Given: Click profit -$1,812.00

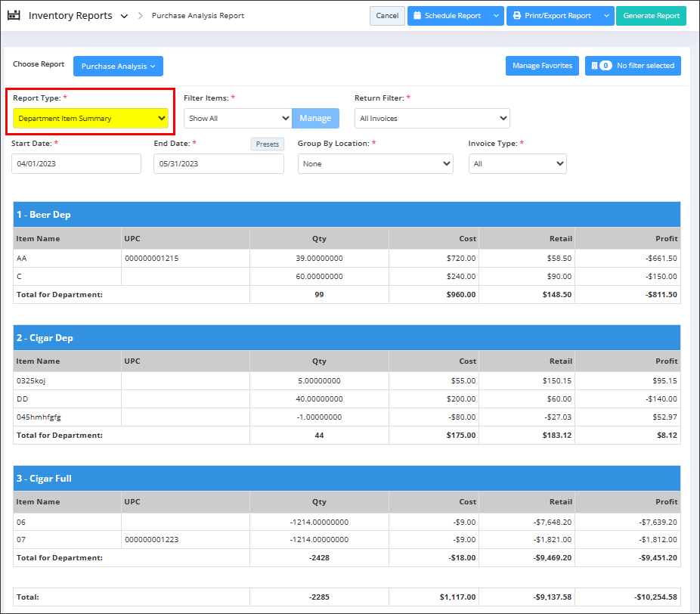Looking at the screenshot, I should (x=658, y=540).
